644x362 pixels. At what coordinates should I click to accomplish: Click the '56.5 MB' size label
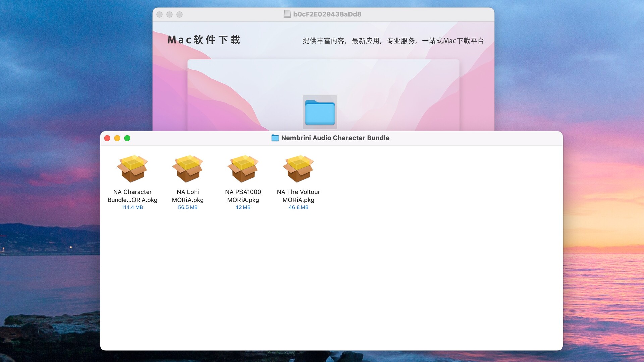point(187,207)
